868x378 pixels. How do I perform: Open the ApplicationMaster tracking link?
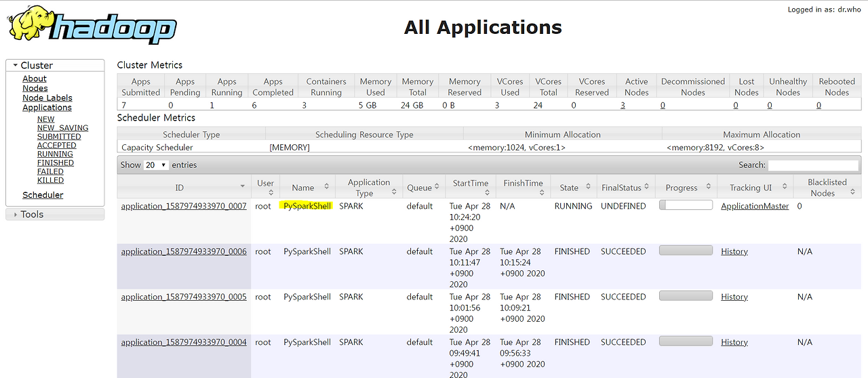click(755, 206)
